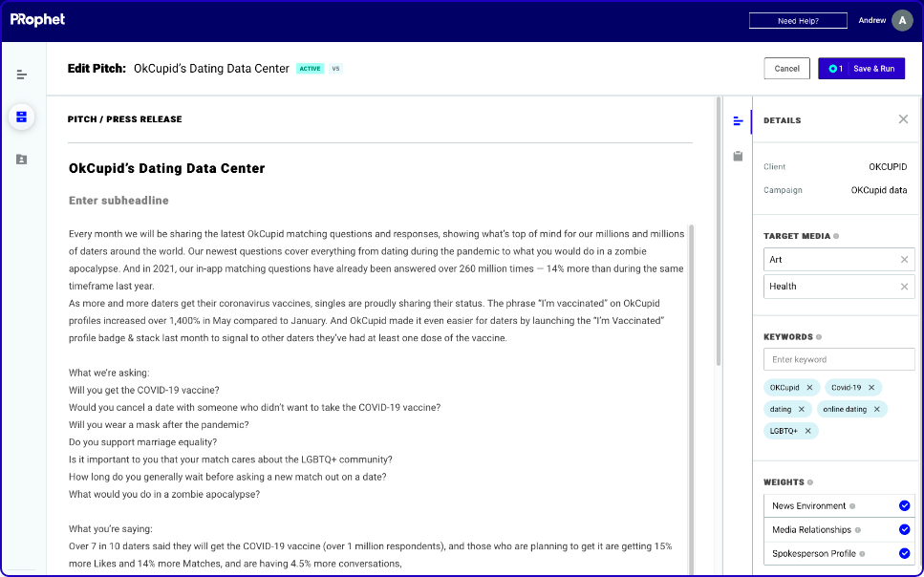924x577 pixels.
Task: Remove the Art target media
Action: pyautogui.click(x=905, y=259)
